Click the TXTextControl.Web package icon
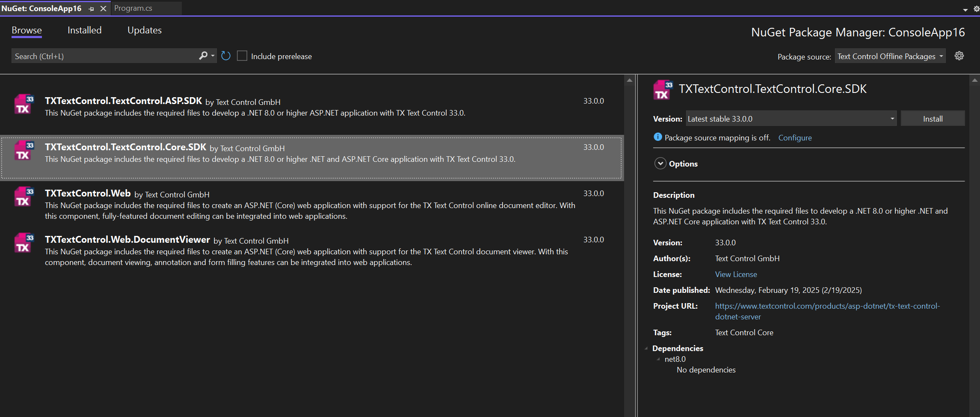Screen dimensions: 980x417 point(24,197)
